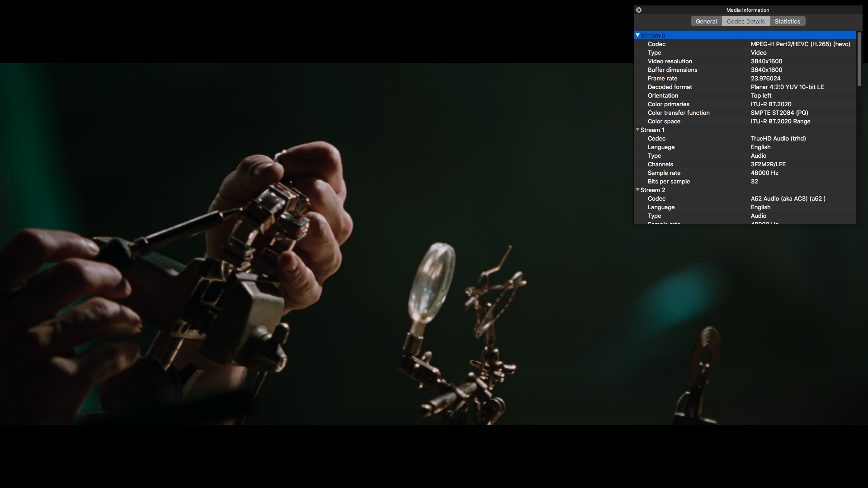Select the Video resolution row in Stream 0
The width and height of the screenshot is (868, 488).
(670, 61)
